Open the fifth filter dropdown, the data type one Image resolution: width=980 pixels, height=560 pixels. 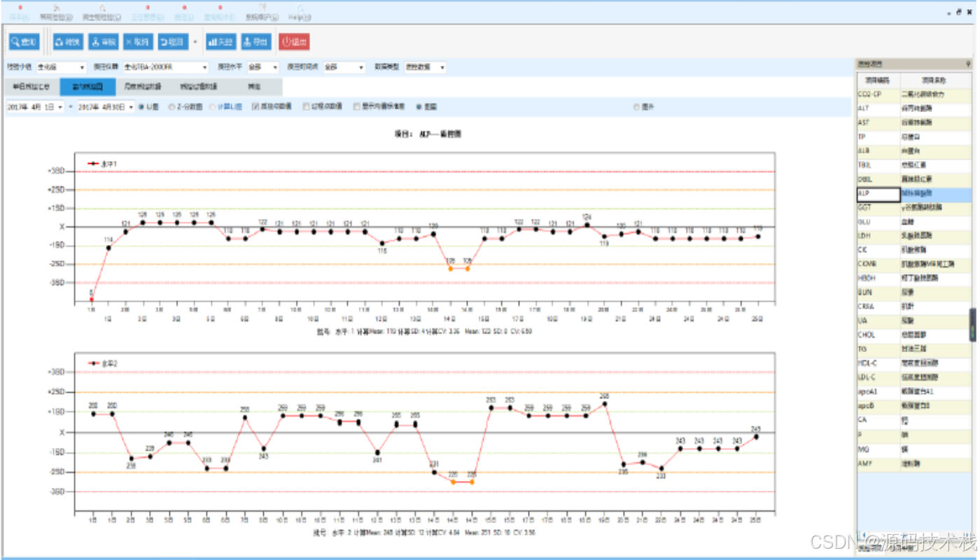pyautogui.click(x=425, y=67)
